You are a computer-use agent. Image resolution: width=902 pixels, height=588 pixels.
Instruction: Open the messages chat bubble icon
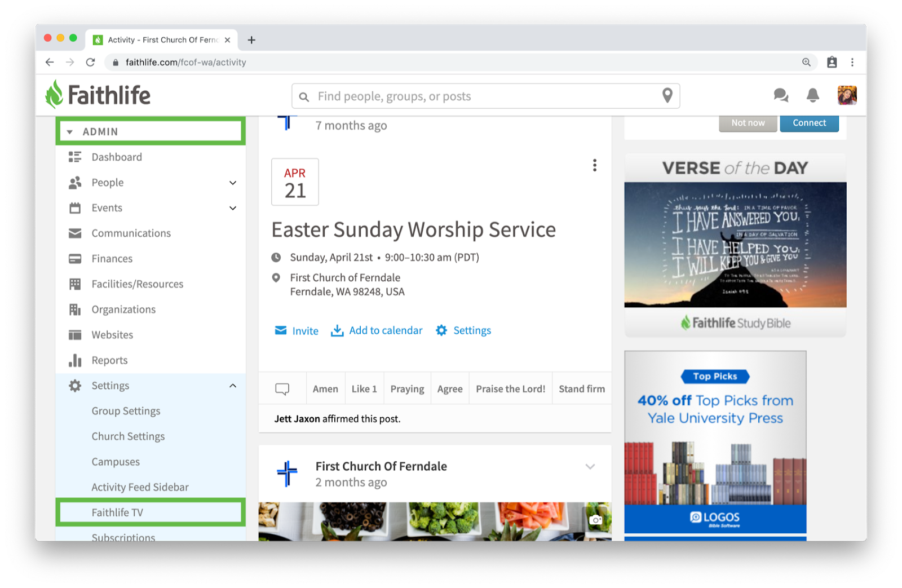[x=781, y=95]
